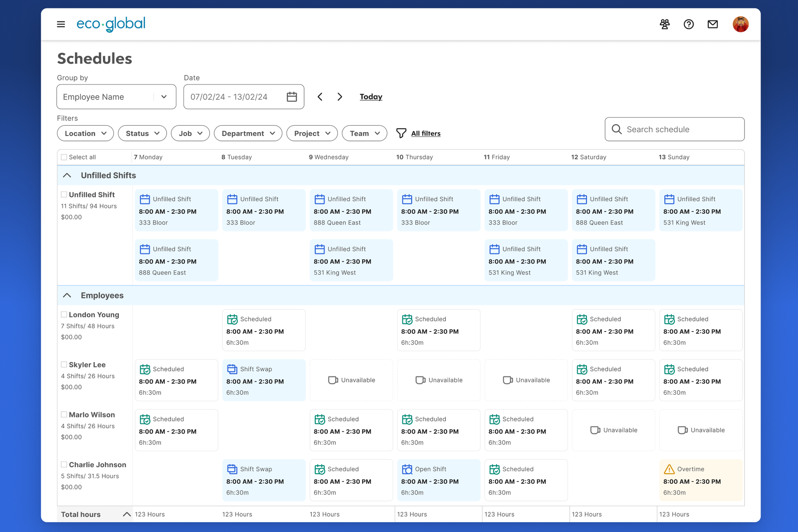Open the Location filter dropdown
Screen dimensions: 798x532
coord(85,133)
